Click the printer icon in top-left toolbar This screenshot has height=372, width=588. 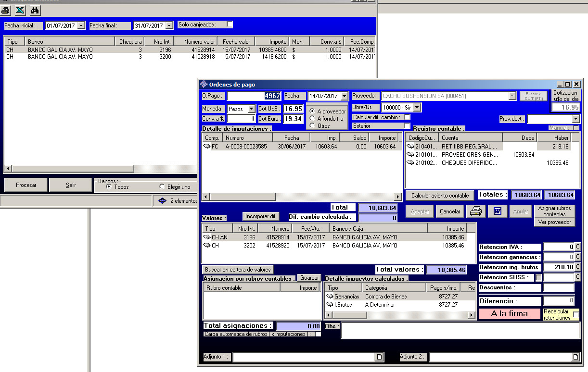[5, 10]
